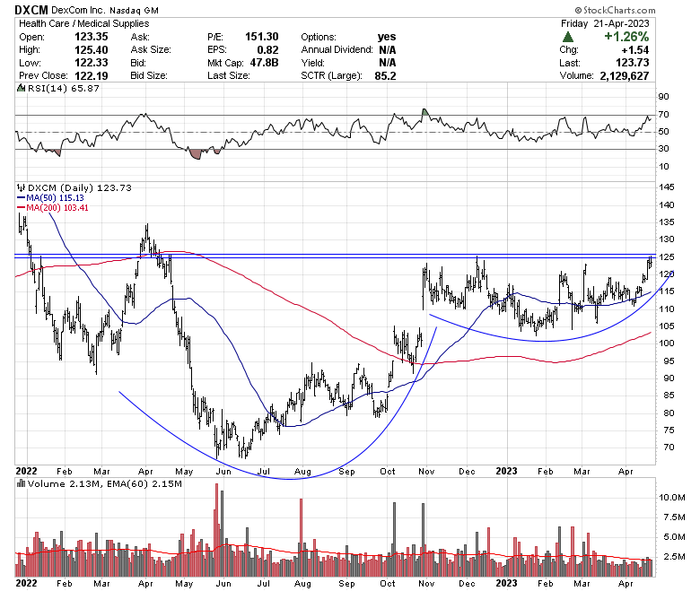Click the 125 price scale label

click(x=667, y=256)
